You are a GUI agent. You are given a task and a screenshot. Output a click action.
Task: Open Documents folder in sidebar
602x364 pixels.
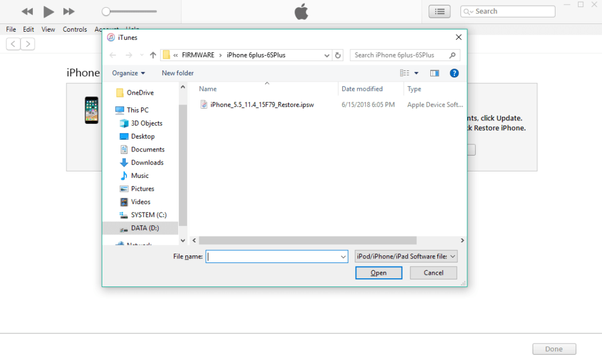pos(148,149)
